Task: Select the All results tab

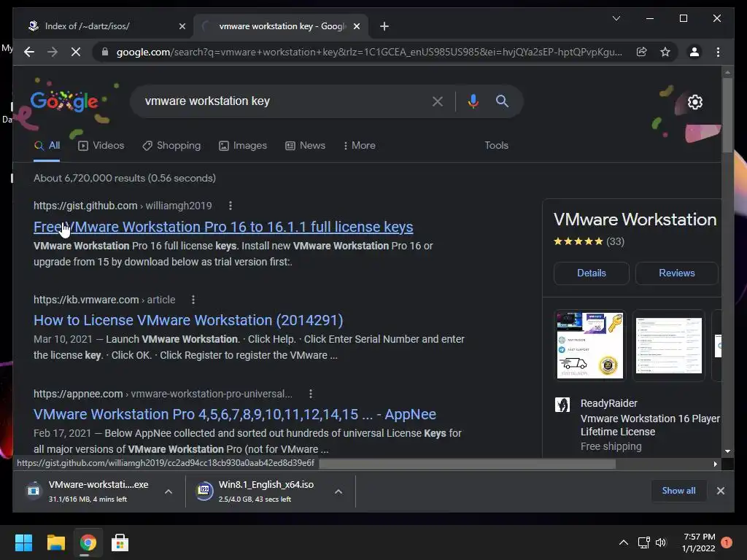Action: 47,146
